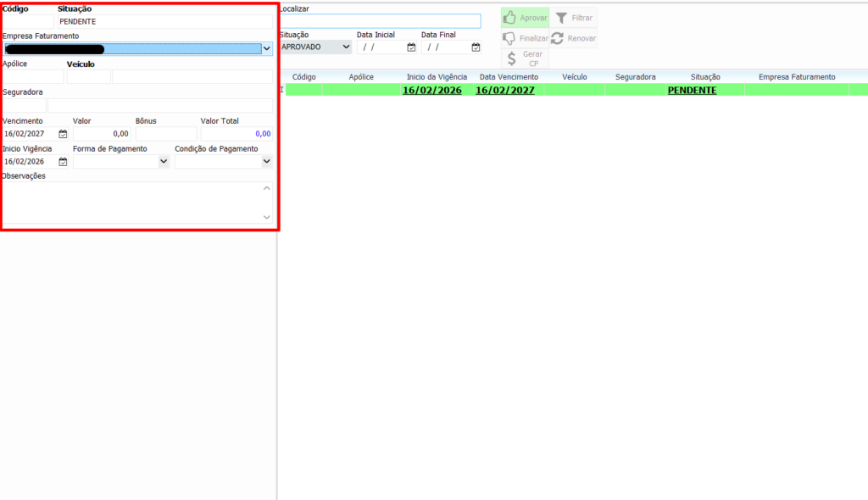Click the Gerar CP dollar button
The height and width of the screenshot is (500, 868).
(x=525, y=58)
